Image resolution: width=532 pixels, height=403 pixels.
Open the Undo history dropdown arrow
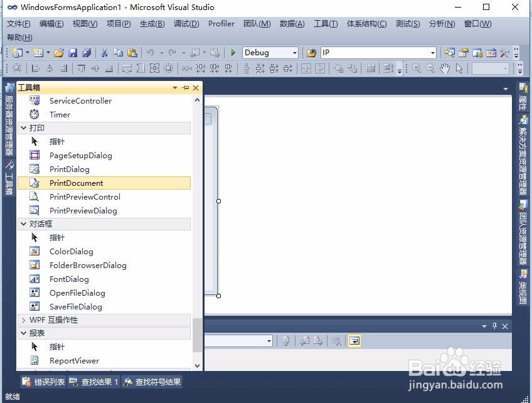[162, 53]
